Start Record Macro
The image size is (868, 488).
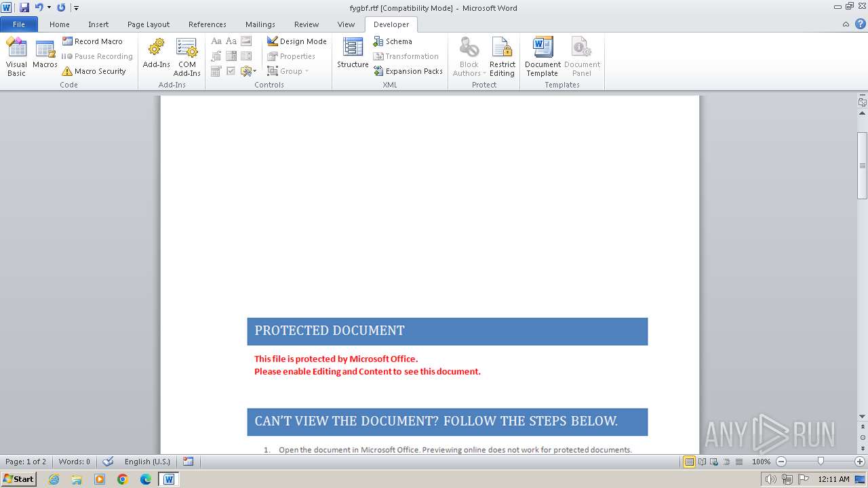click(93, 41)
